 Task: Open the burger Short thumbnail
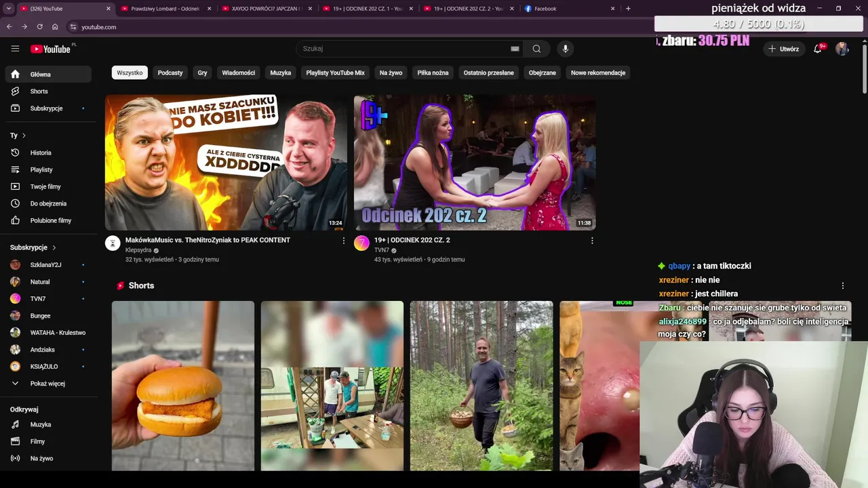(x=183, y=386)
